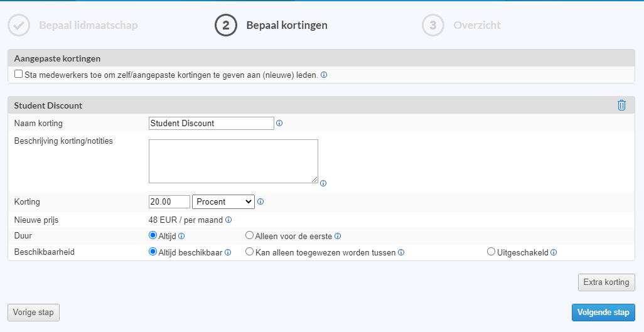Click the Naam korting label
The image size is (644, 332).
point(38,123)
